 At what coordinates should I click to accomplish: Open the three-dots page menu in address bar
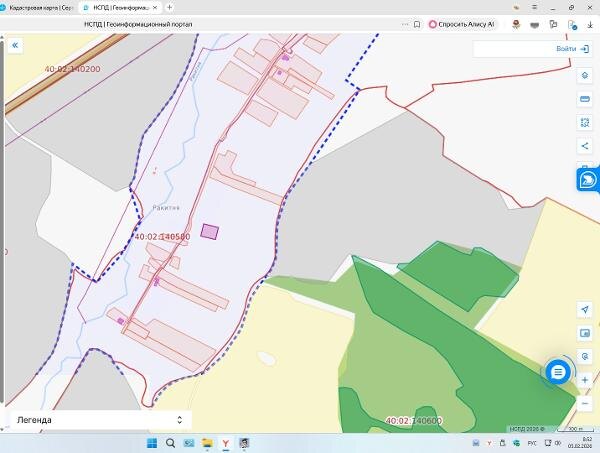(405, 24)
